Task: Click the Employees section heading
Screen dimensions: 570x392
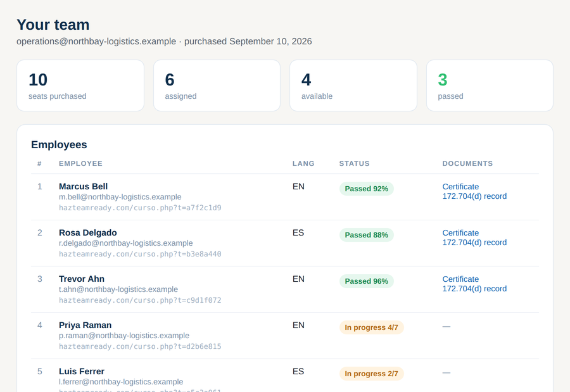Action: pyautogui.click(x=59, y=145)
